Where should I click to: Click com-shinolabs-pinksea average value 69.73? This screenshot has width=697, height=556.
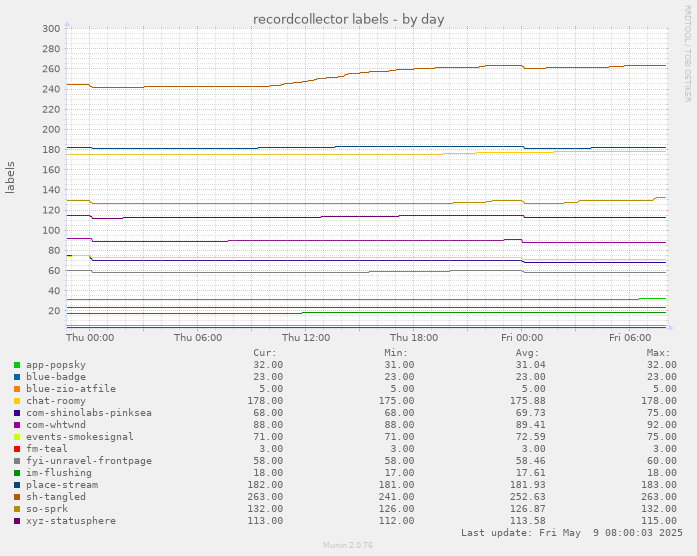pos(531,413)
